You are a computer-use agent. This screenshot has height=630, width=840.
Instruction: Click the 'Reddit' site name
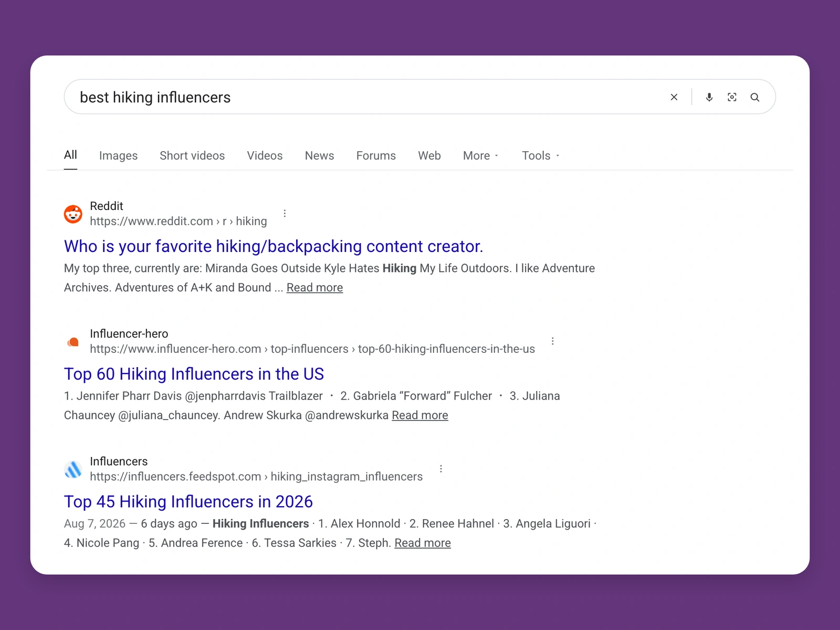click(107, 206)
